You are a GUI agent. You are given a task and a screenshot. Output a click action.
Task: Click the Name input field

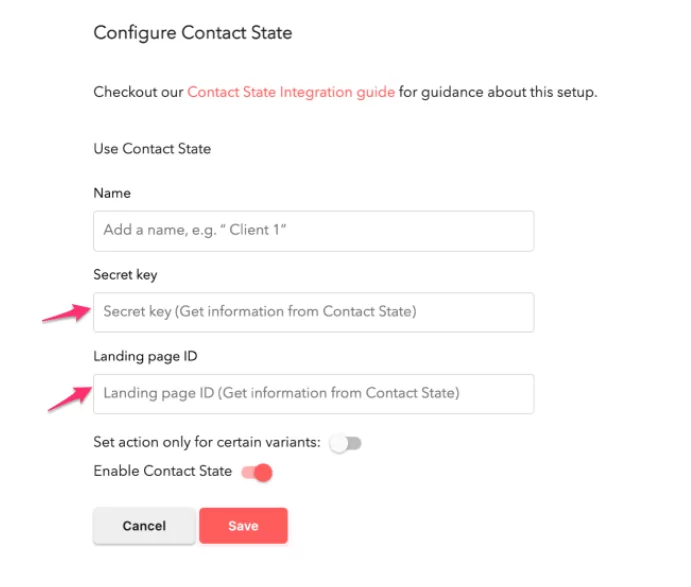pos(313,230)
